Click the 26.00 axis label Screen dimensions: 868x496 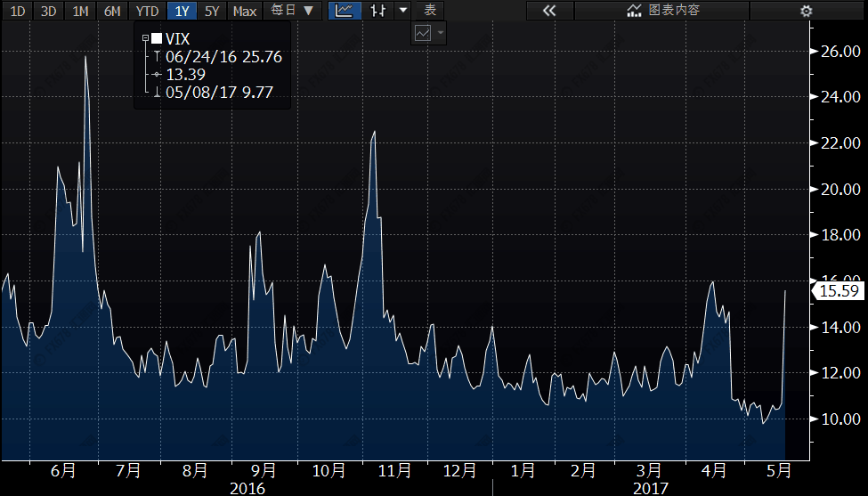click(x=841, y=51)
